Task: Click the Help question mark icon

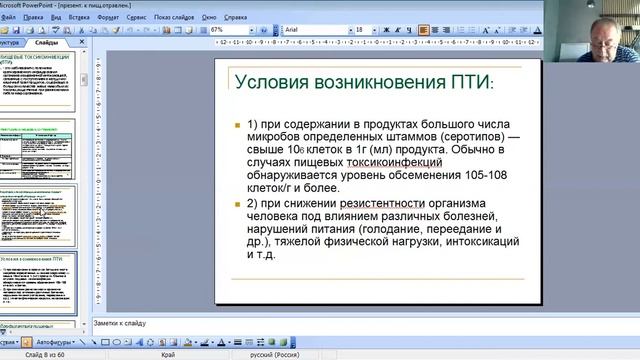Action: pyautogui.click(x=264, y=30)
